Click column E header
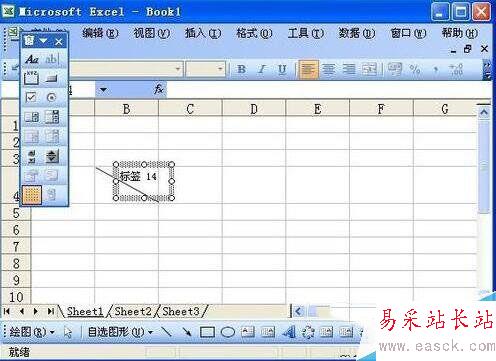This screenshot has width=496, height=361. pos(317,109)
